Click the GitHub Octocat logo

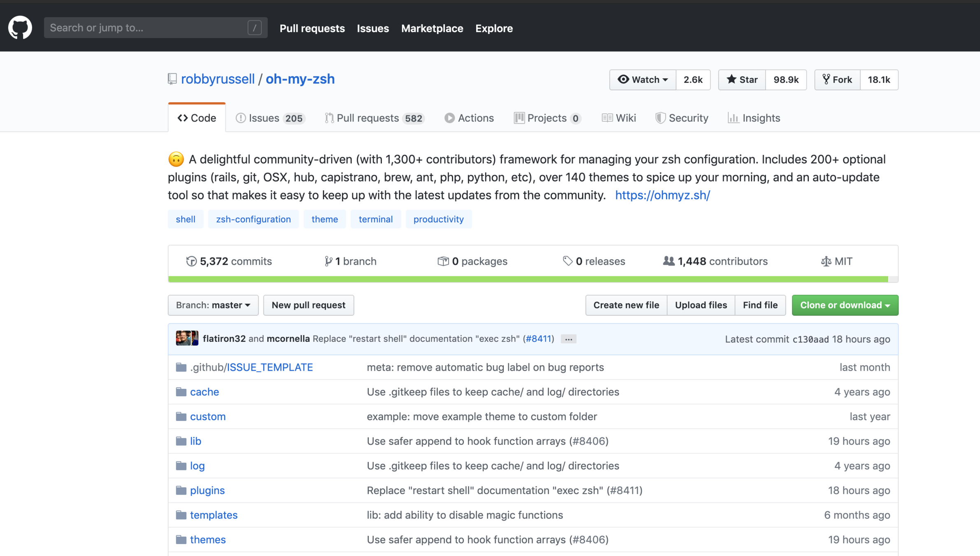coord(20,28)
